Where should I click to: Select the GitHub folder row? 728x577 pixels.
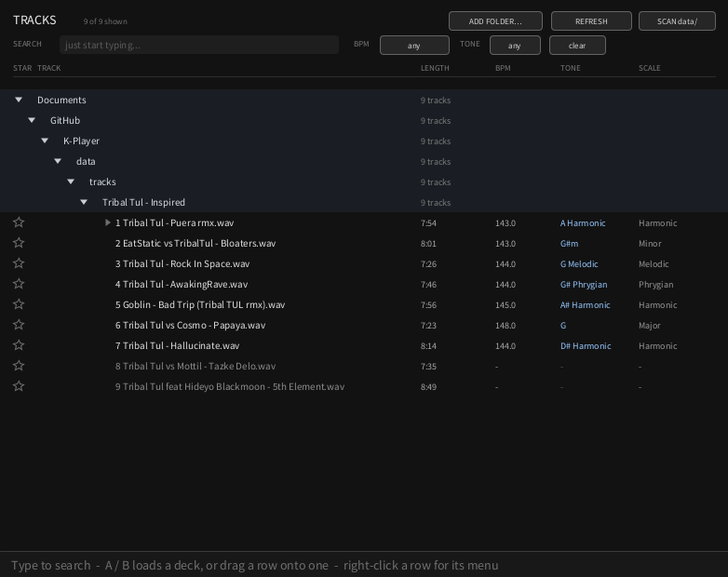[x=364, y=120]
